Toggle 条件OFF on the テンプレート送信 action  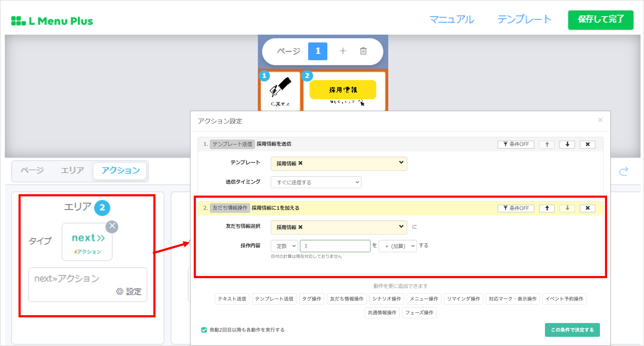[x=516, y=144]
